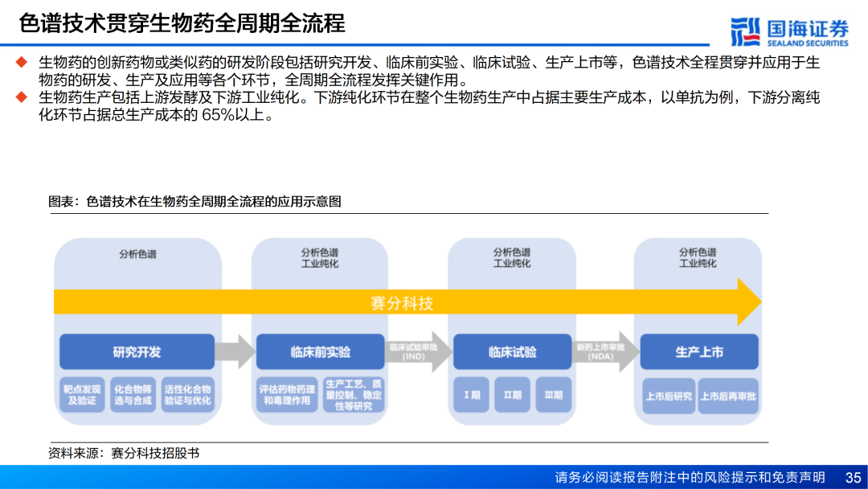Click the Sealand Securities logo
The image size is (868, 489).
coord(789,31)
